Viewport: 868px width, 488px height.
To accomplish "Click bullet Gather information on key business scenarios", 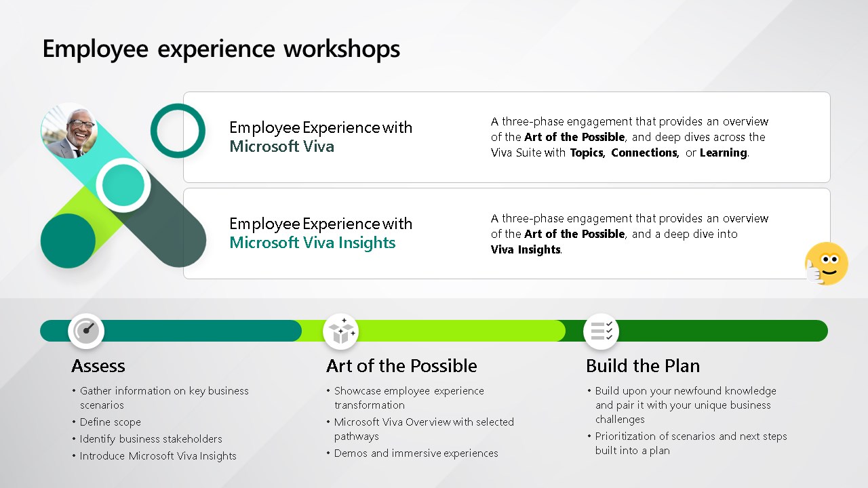I will 160,398.
